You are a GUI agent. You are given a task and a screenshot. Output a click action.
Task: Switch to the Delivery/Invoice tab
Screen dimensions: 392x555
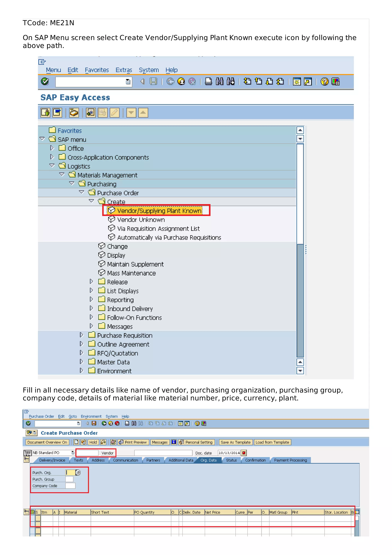tap(52, 460)
